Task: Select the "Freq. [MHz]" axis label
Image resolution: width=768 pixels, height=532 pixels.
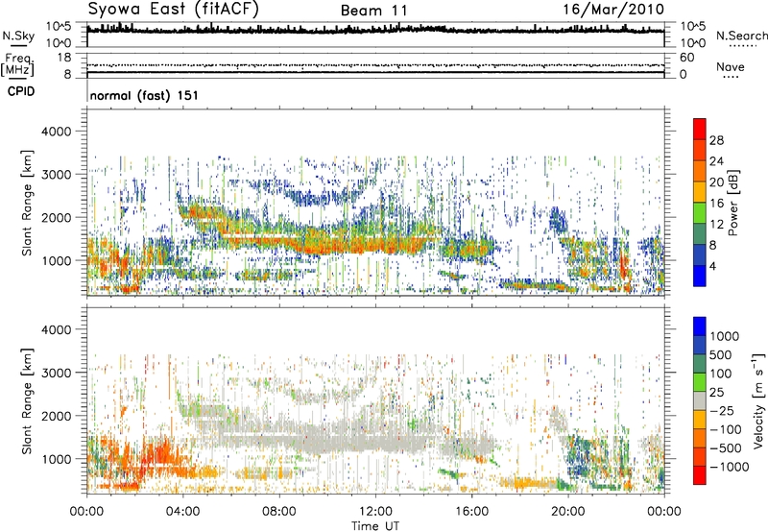Action: click(x=17, y=64)
